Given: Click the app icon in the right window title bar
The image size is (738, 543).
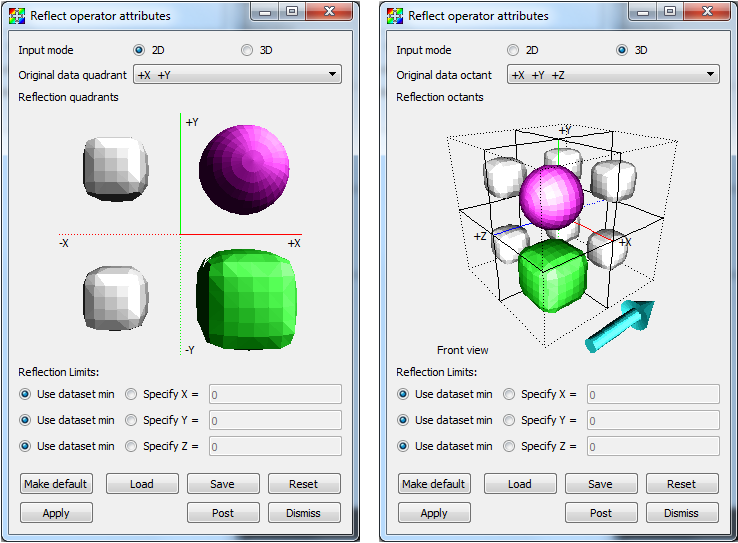Looking at the screenshot, I should tap(395, 16).
